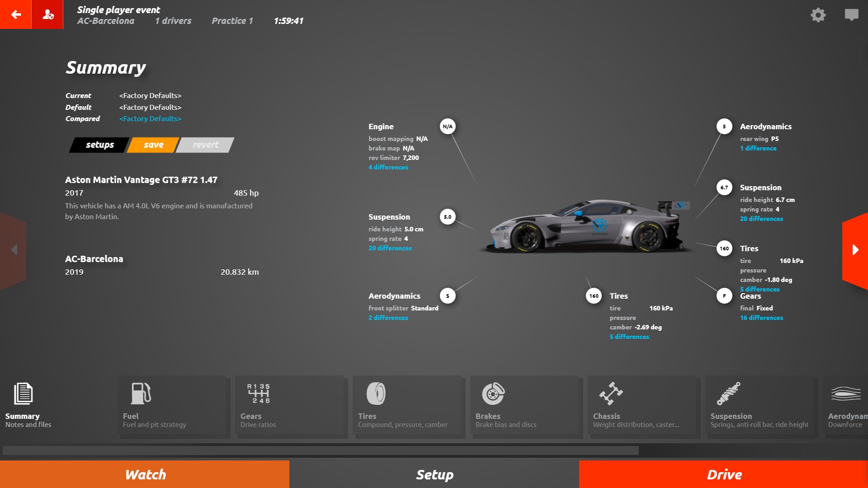Click the 1:59:41 session timer
The width and height of the screenshot is (868, 488).
pyautogui.click(x=288, y=21)
